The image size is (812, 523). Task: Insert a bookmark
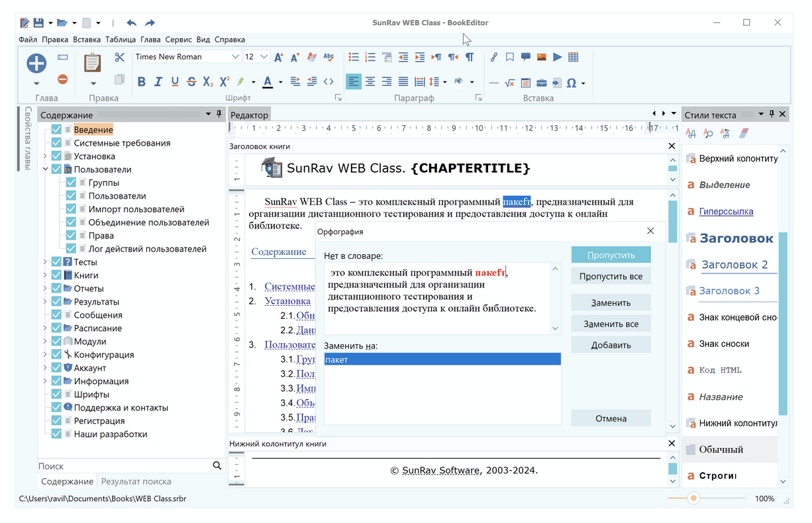(x=509, y=57)
